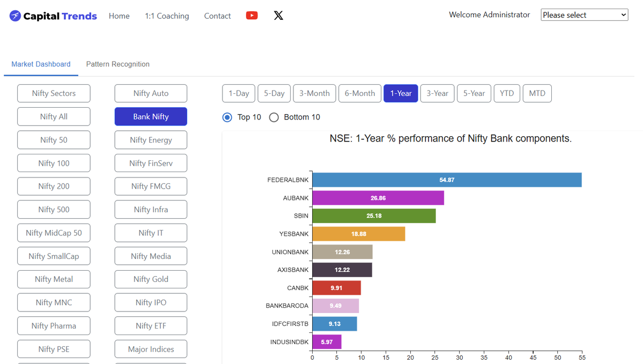The width and height of the screenshot is (643, 364).
Task: Click the AXISBANK dark bar (12.22)
Action: point(342,270)
